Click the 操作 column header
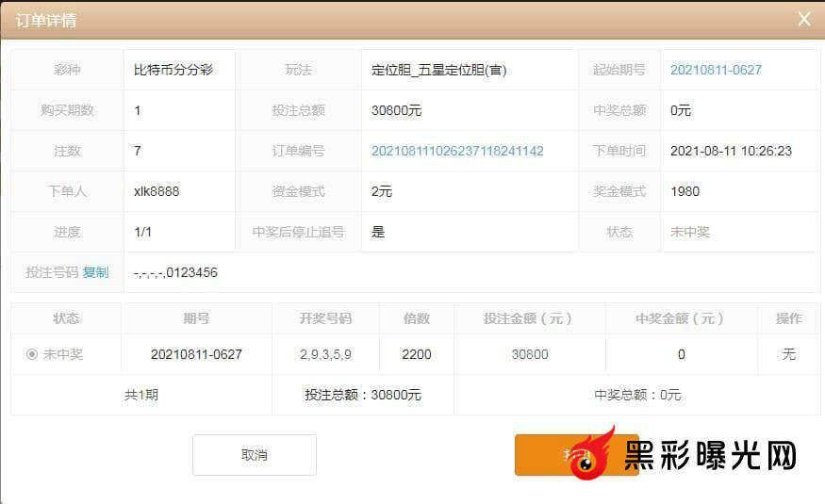This screenshot has width=825, height=504. click(x=788, y=318)
